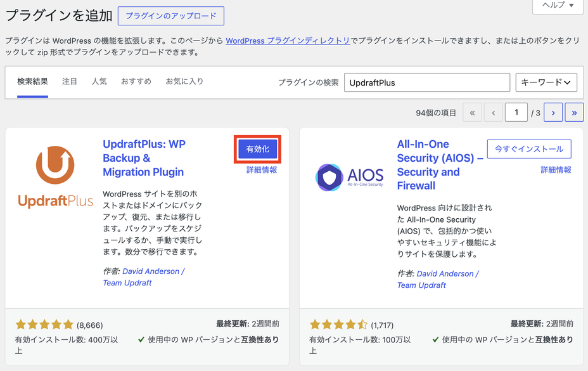Click the AIOS four-and-half star rating
Image resolution: width=588 pixels, height=371 pixels.
tap(338, 325)
